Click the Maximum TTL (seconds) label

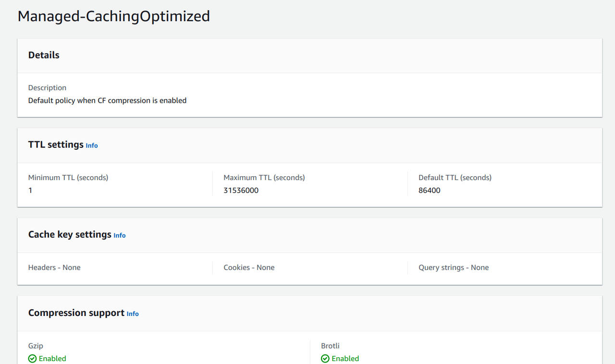tap(264, 178)
